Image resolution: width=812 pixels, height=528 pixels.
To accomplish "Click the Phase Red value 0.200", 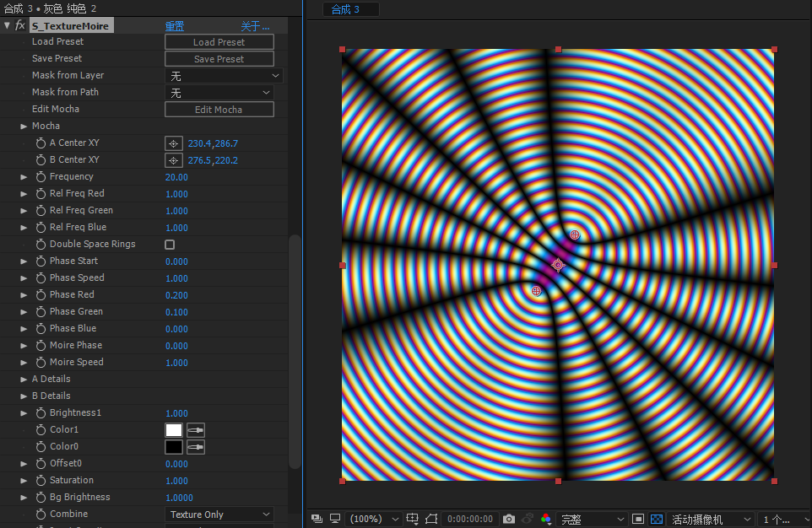I will point(176,295).
